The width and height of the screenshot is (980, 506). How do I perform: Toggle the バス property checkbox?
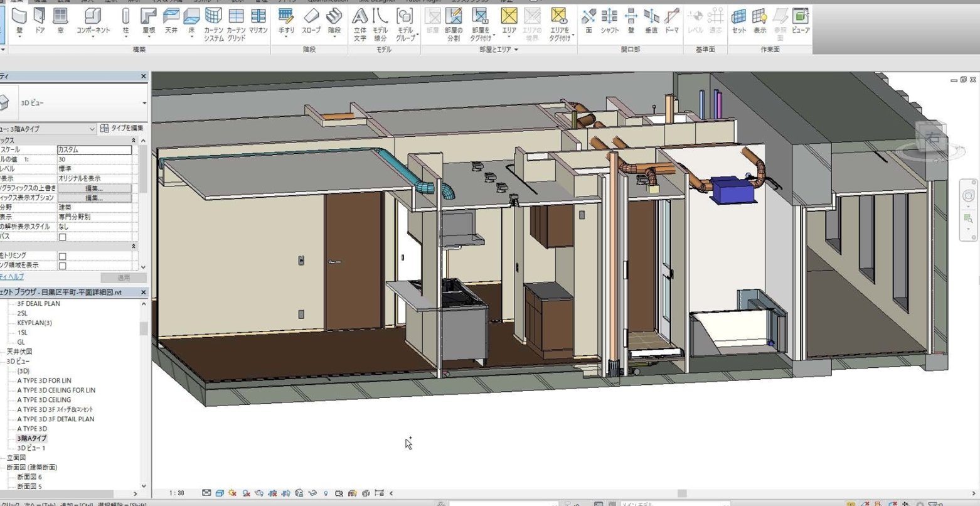(62, 237)
